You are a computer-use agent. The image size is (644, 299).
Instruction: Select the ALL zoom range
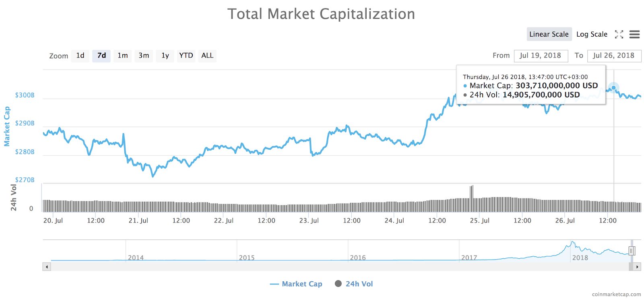point(207,56)
